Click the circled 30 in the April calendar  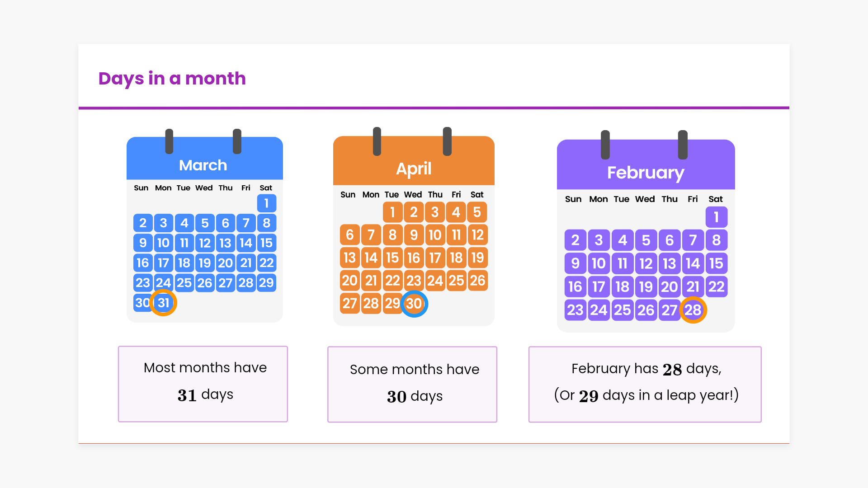pos(414,304)
